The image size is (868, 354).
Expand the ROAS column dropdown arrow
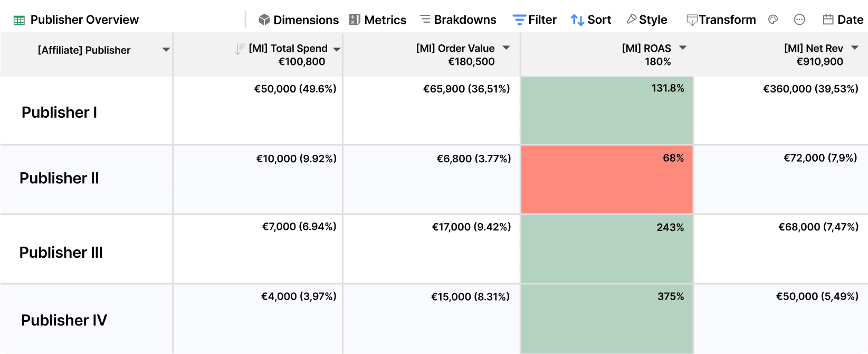click(682, 48)
